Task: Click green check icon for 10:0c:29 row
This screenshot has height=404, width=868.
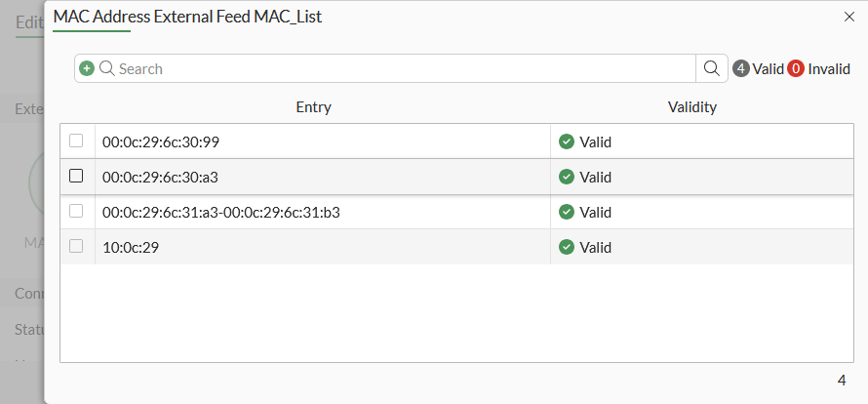Action: pyautogui.click(x=567, y=247)
